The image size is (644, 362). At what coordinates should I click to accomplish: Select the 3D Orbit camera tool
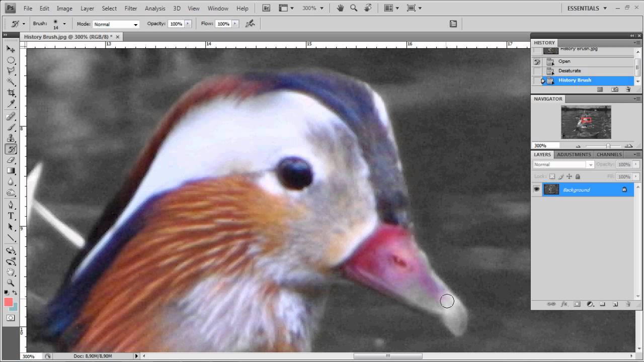click(x=11, y=261)
